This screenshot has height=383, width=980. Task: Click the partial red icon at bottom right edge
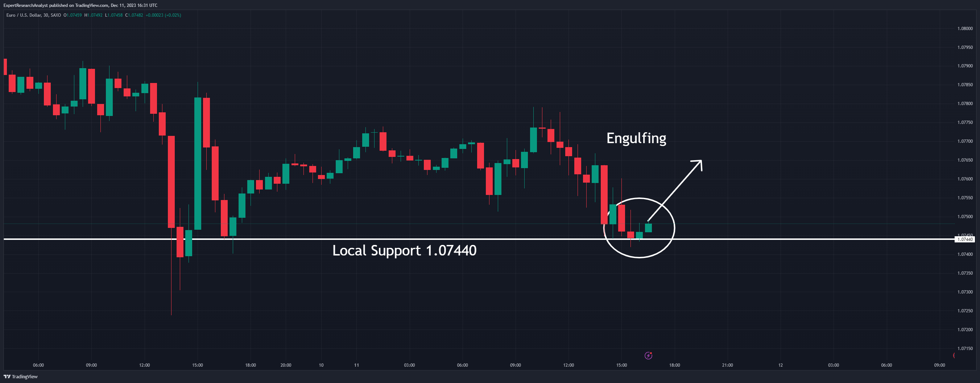954,355
